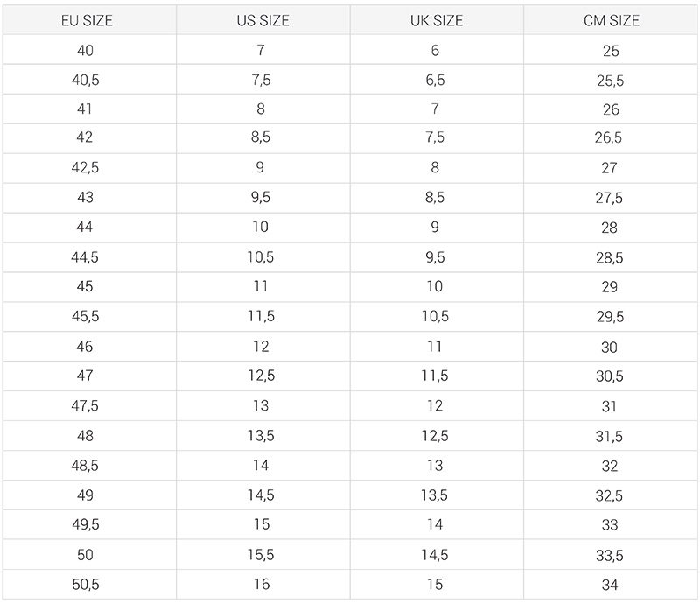Viewport: 700px width, 604px height.
Task: Click US size 12,5 cell
Action: [x=263, y=376]
